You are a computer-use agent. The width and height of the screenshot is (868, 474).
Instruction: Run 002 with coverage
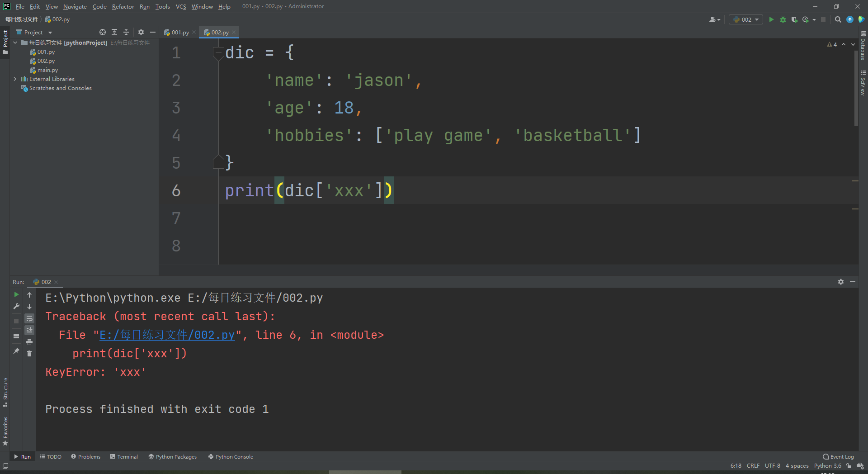tap(794, 19)
